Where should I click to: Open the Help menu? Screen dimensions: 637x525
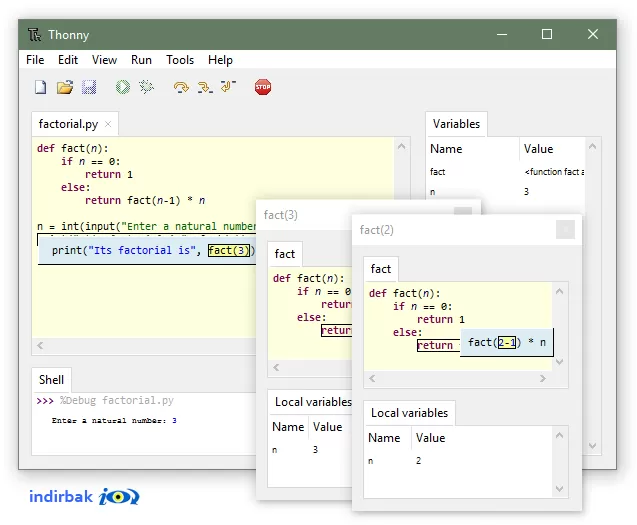coord(220,60)
